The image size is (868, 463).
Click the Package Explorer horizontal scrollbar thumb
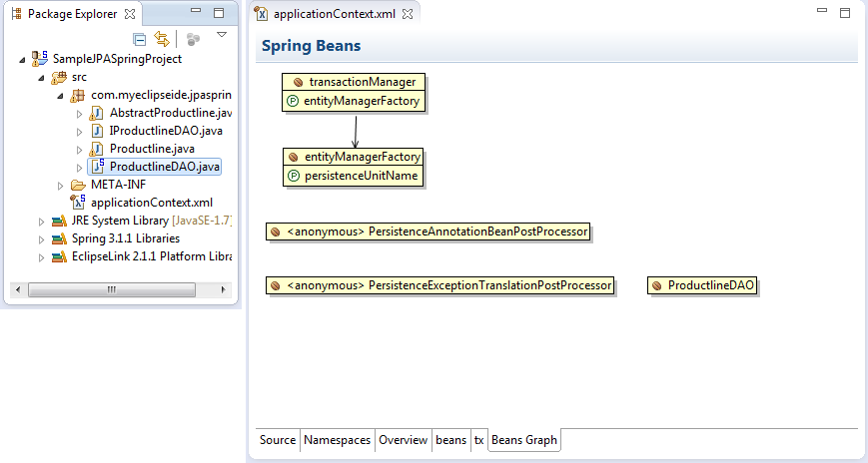[112, 289]
